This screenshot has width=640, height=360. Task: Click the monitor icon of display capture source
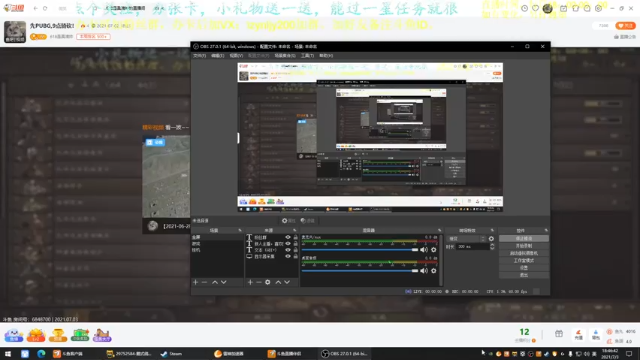click(249, 256)
